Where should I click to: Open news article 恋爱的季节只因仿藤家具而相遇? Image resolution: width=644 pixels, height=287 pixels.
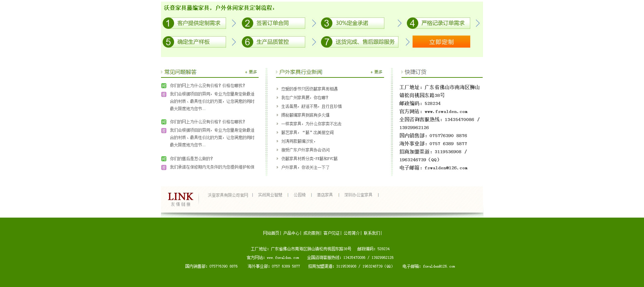click(309, 89)
